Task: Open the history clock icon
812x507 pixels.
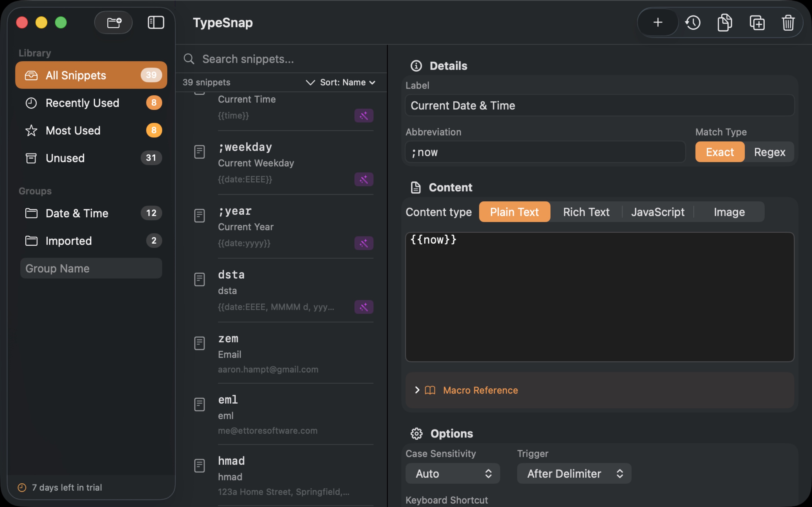Action: 692,23
